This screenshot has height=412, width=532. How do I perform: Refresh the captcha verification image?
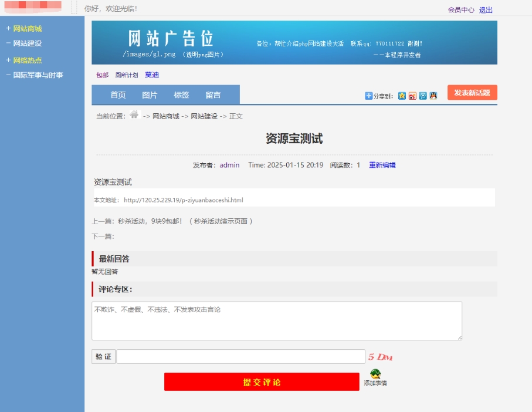tap(380, 357)
